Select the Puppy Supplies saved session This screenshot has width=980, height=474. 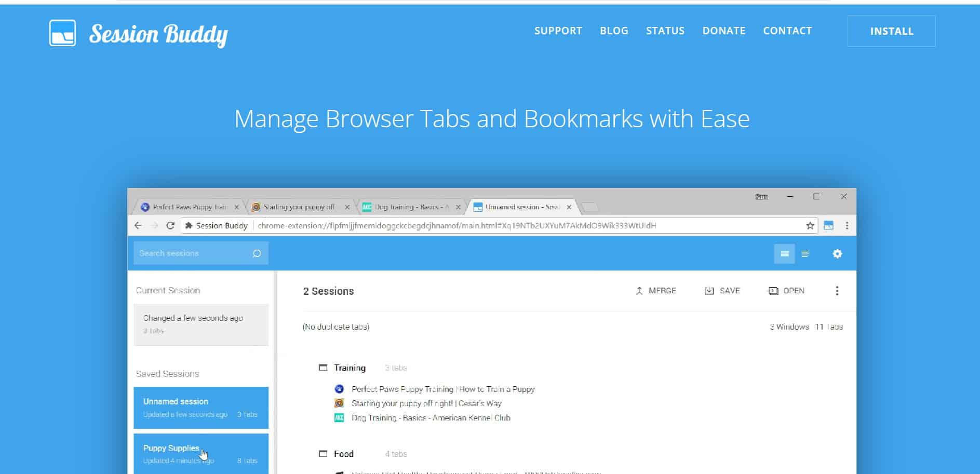(201, 454)
